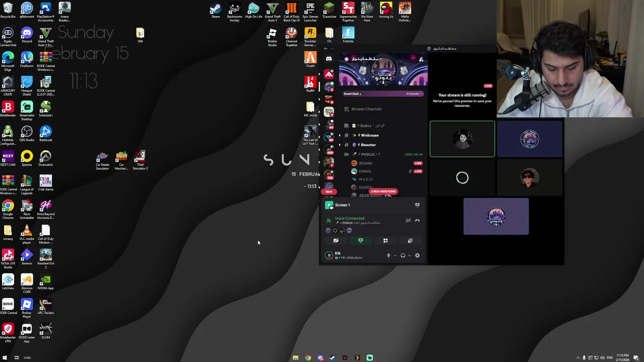Click sunglasses avatar participant tile
The height and width of the screenshot is (362, 644).
tap(529, 178)
